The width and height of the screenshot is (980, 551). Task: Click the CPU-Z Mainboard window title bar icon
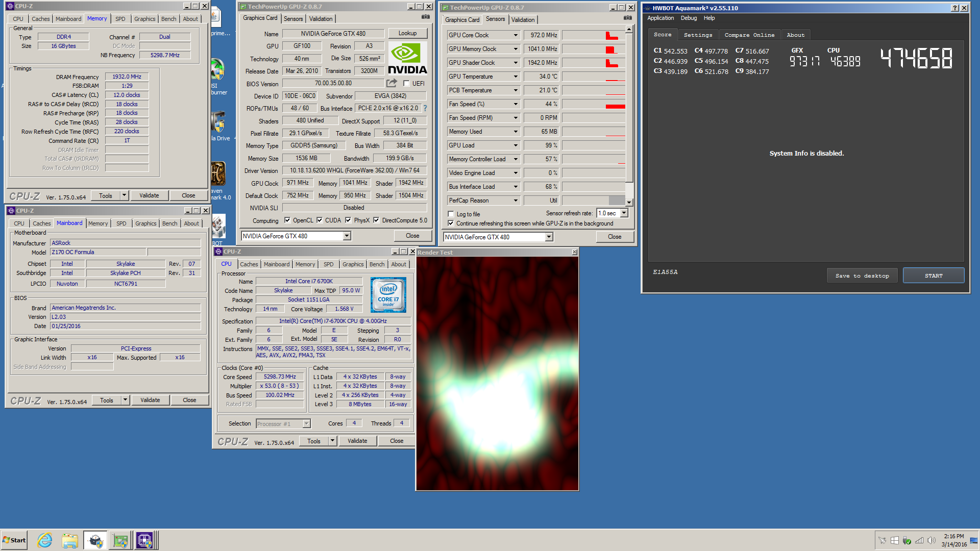[11, 211]
